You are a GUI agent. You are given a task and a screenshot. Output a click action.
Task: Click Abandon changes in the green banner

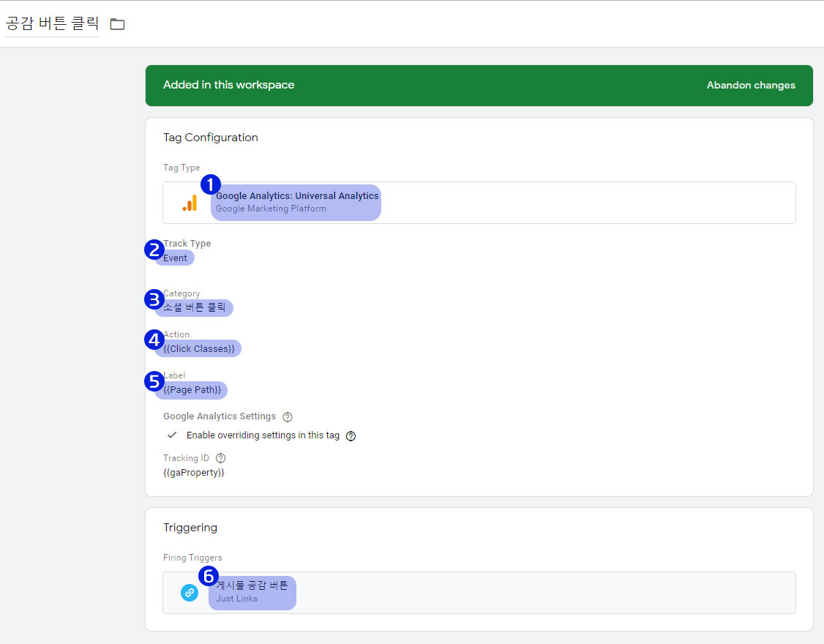750,85
